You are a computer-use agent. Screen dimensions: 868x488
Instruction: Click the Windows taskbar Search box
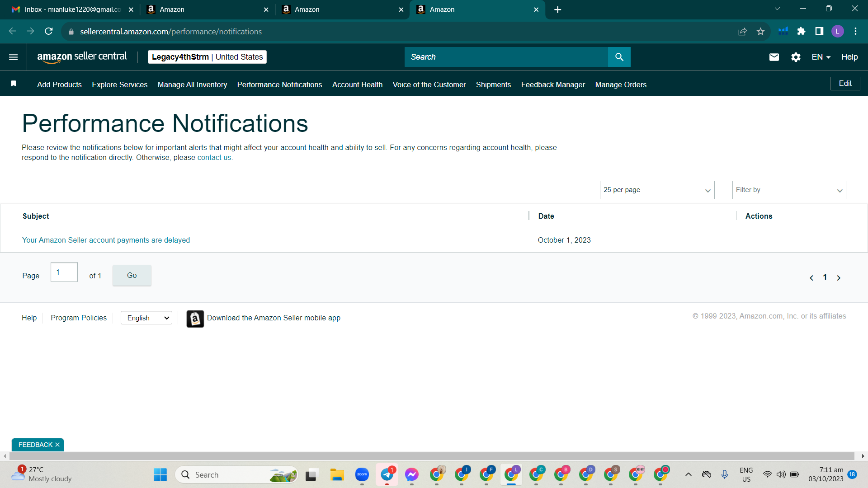click(x=236, y=475)
